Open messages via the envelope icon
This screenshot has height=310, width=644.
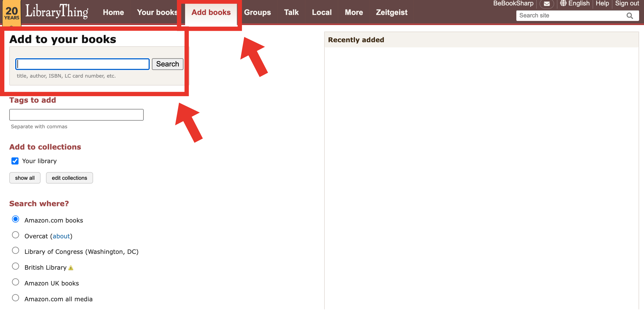pyautogui.click(x=547, y=4)
